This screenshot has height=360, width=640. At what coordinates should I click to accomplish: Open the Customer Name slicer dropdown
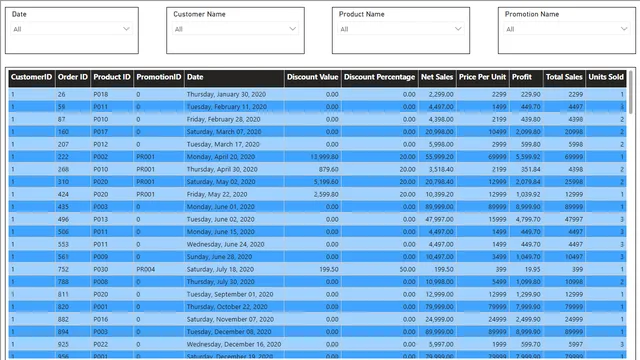click(x=235, y=29)
